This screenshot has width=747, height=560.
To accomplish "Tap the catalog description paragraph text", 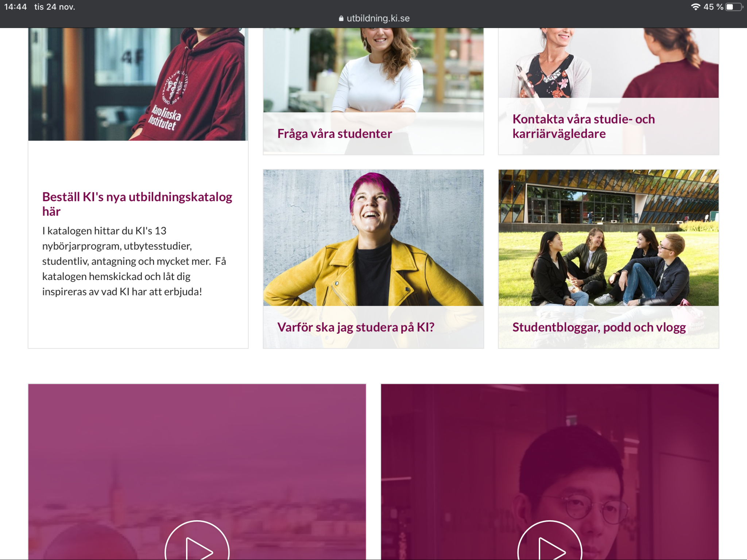I will pyautogui.click(x=134, y=261).
